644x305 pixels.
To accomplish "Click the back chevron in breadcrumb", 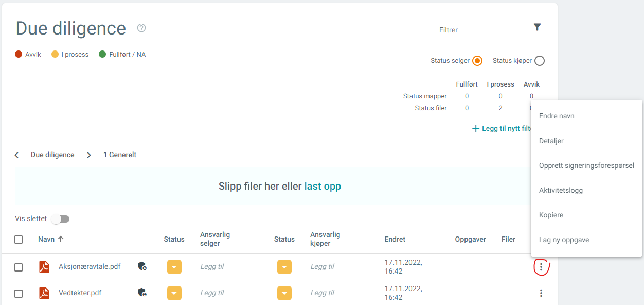I will click(17, 155).
